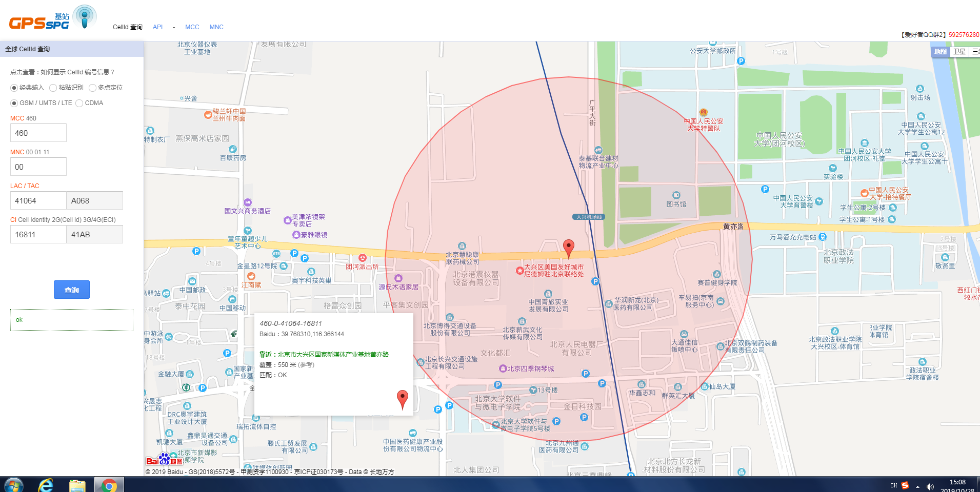The image size is (980, 492).
Task: Click the red pin inside the info popup
Action: coord(403,400)
